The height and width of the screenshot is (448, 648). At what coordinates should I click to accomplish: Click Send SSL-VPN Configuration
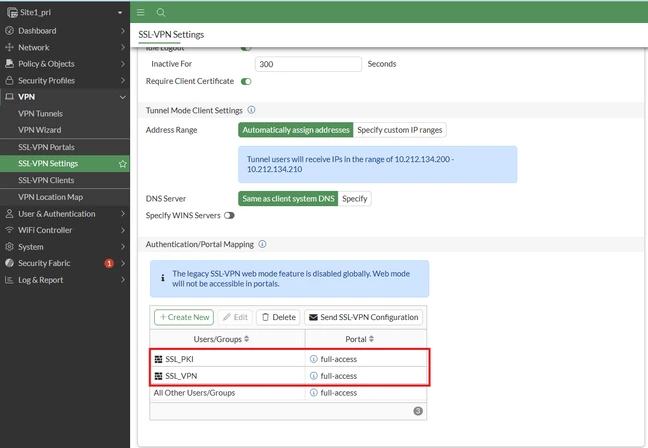364,317
